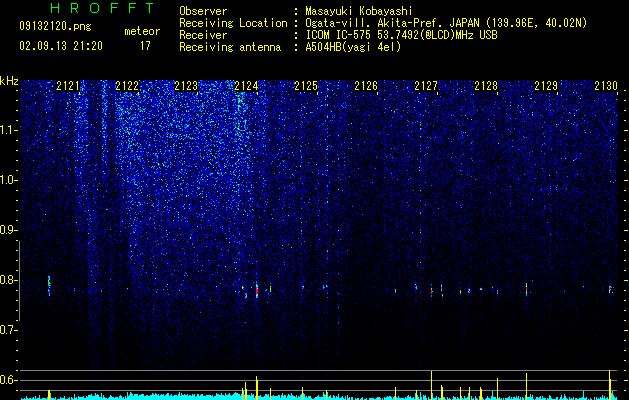Click the 2126 time marker
This screenshot has width=629, height=400.
[x=366, y=85]
